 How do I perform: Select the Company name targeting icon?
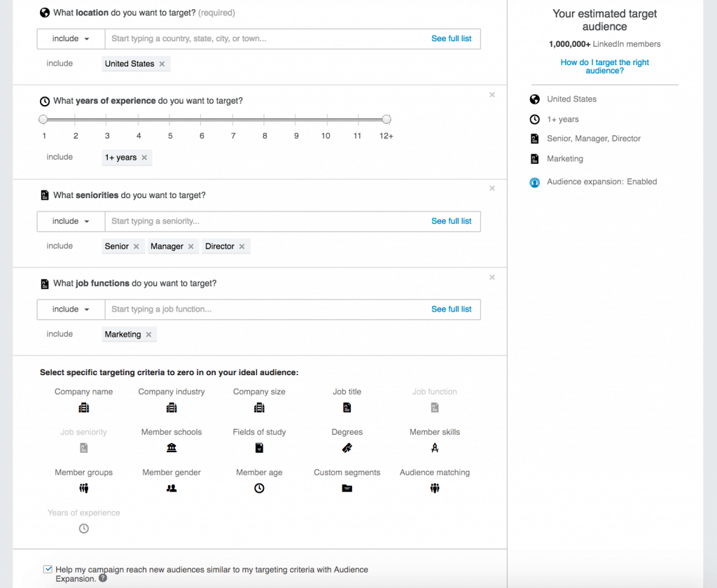[x=83, y=407]
